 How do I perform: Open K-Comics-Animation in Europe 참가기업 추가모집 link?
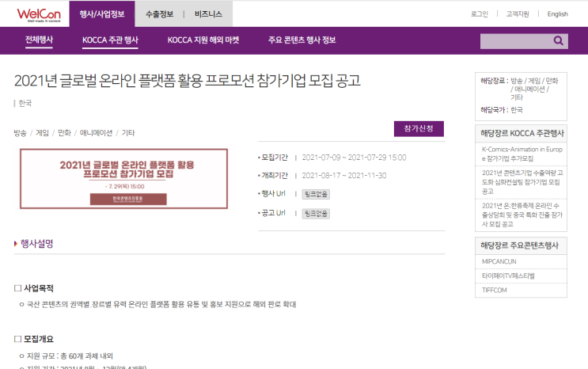(x=522, y=154)
